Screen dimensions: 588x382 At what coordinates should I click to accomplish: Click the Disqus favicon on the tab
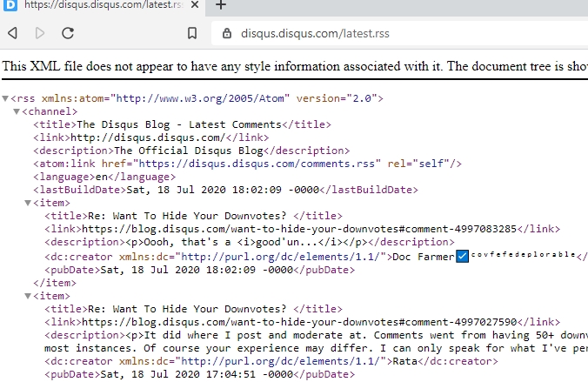tap(10, 5)
